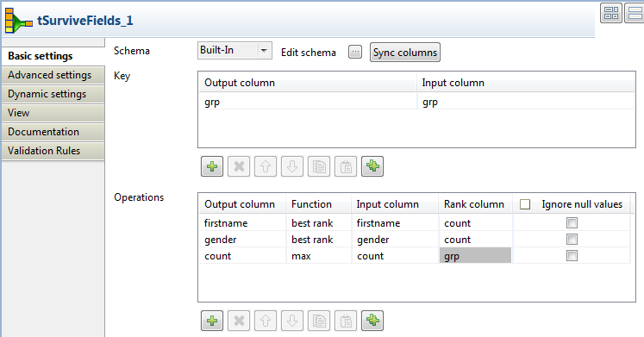The height and width of the screenshot is (337, 644).
Task: Click the Operations Function column header
Action: (x=319, y=204)
